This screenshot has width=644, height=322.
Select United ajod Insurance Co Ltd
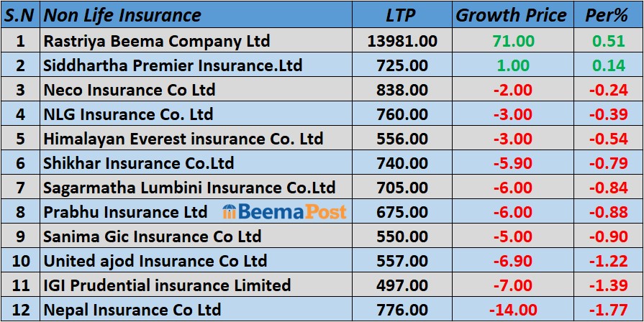pyautogui.click(x=155, y=261)
